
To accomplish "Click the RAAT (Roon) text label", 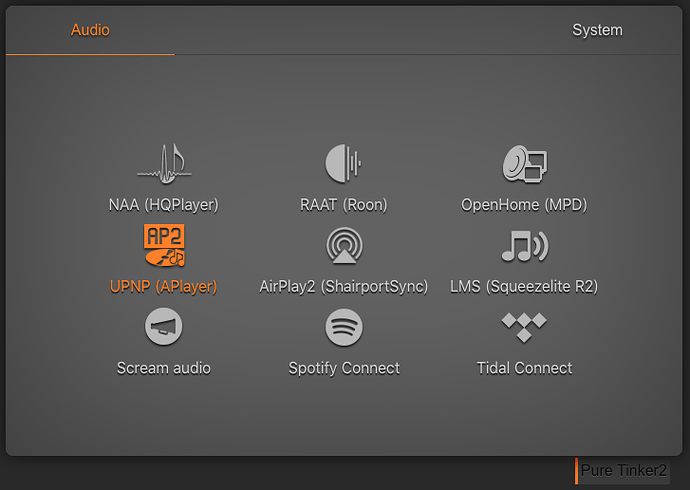I will pyautogui.click(x=344, y=205).
